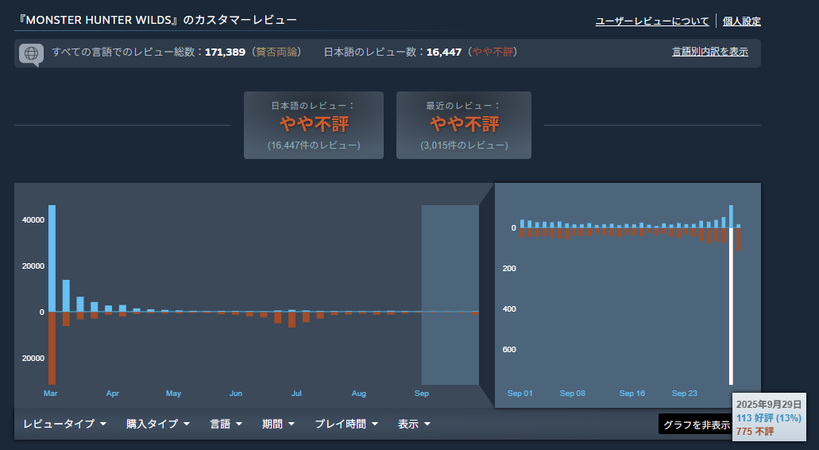Screen dimensions: 819x450
Task: Show the 言語別内訳を表示 language breakdown
Action: (x=709, y=52)
